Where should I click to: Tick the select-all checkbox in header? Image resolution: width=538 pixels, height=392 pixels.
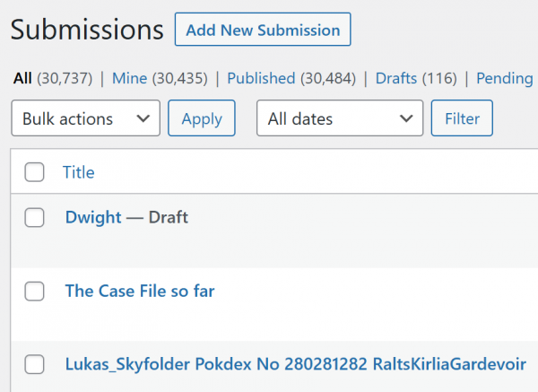coord(34,172)
